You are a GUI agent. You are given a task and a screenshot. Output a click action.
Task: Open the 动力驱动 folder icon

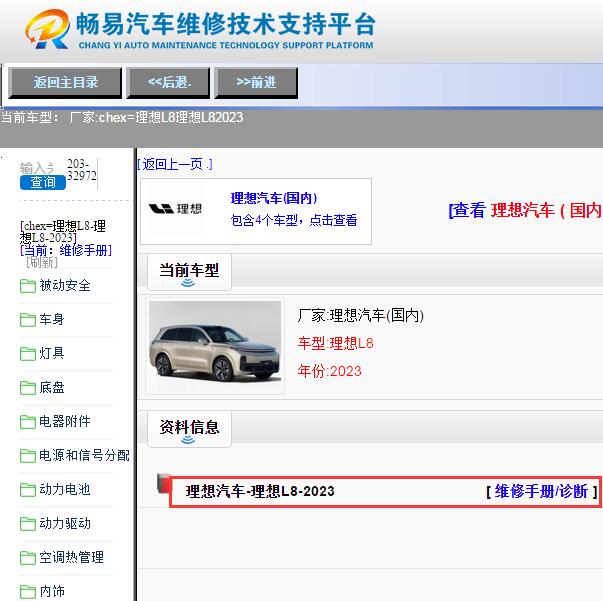tap(28, 523)
